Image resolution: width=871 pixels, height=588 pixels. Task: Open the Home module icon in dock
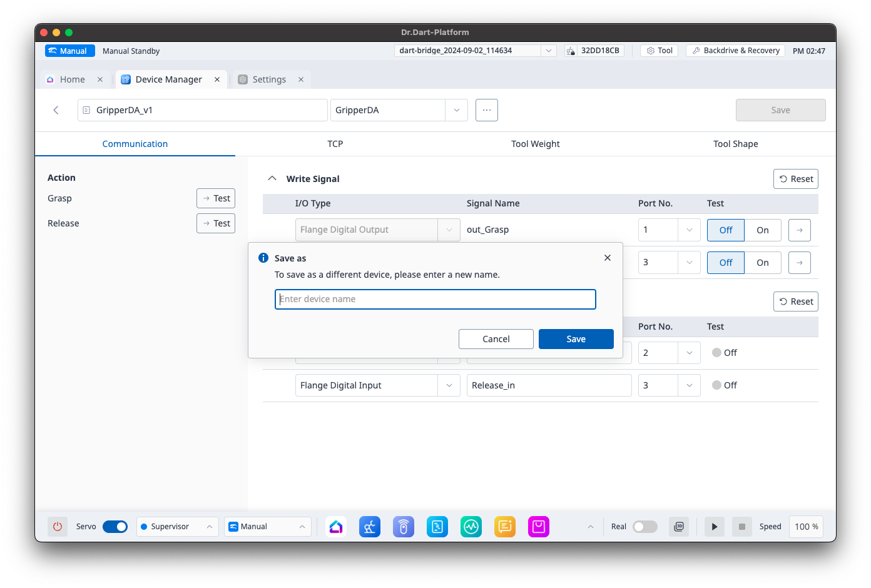(x=336, y=527)
